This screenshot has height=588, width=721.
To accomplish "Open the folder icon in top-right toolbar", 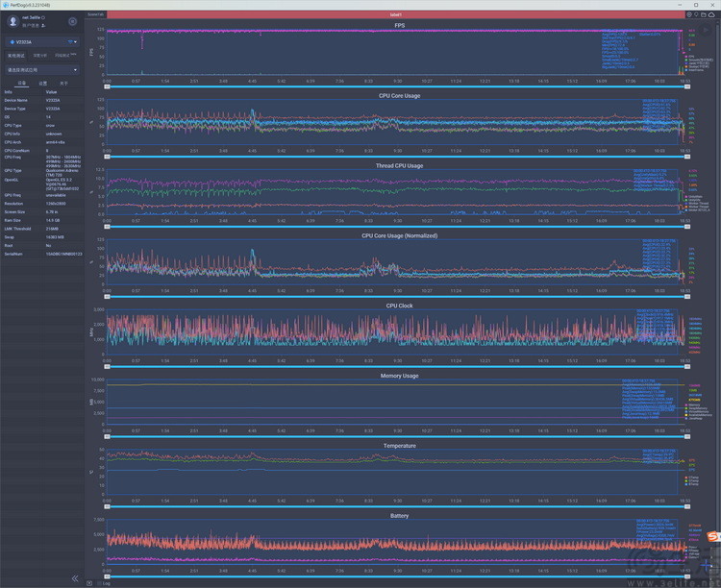I will click(x=704, y=14).
